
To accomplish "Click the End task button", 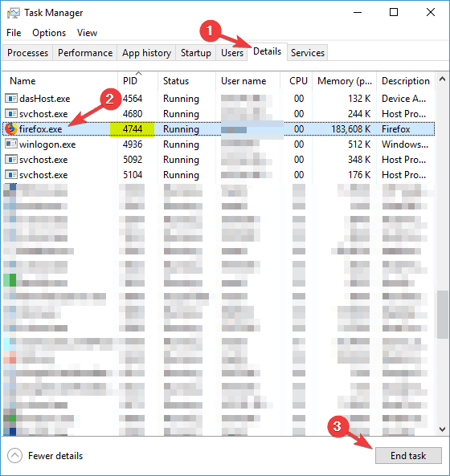I will point(408,455).
